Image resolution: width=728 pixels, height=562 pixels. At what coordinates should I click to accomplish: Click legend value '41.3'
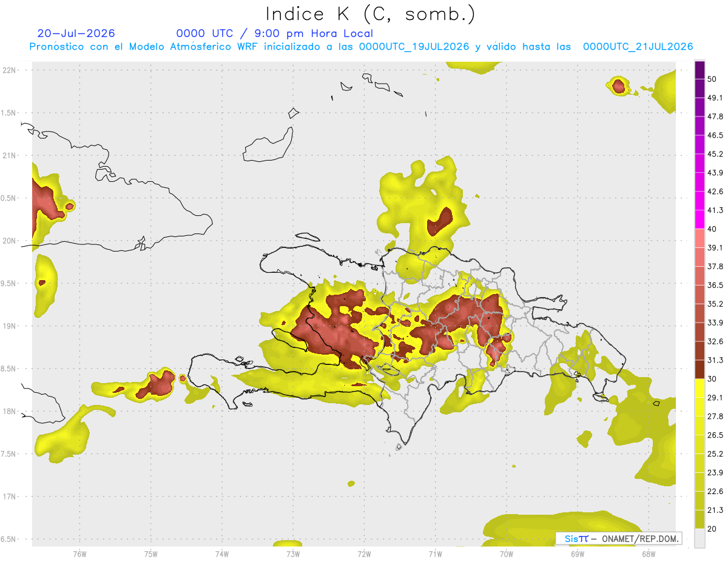(x=715, y=210)
